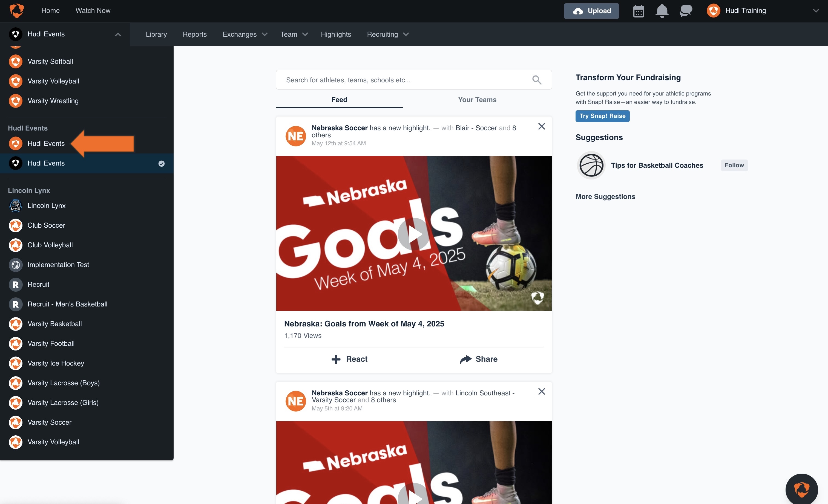Select Implementation Test team
The width and height of the screenshot is (828, 504).
click(87, 265)
